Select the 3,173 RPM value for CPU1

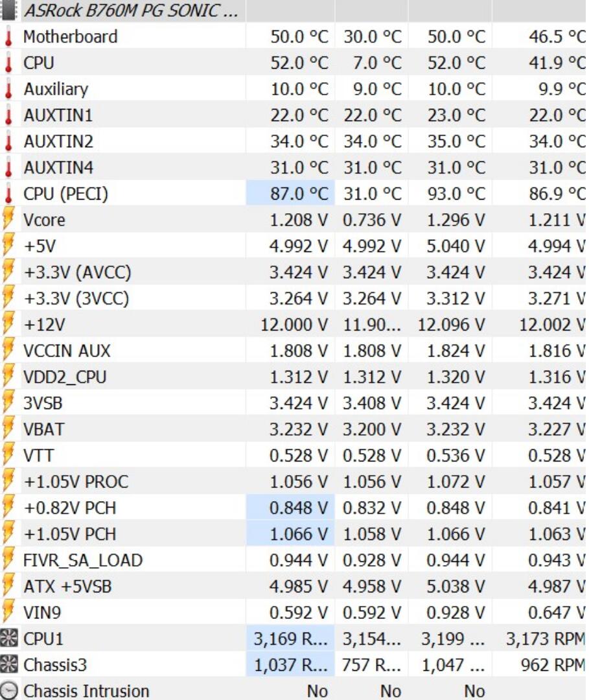point(546,639)
